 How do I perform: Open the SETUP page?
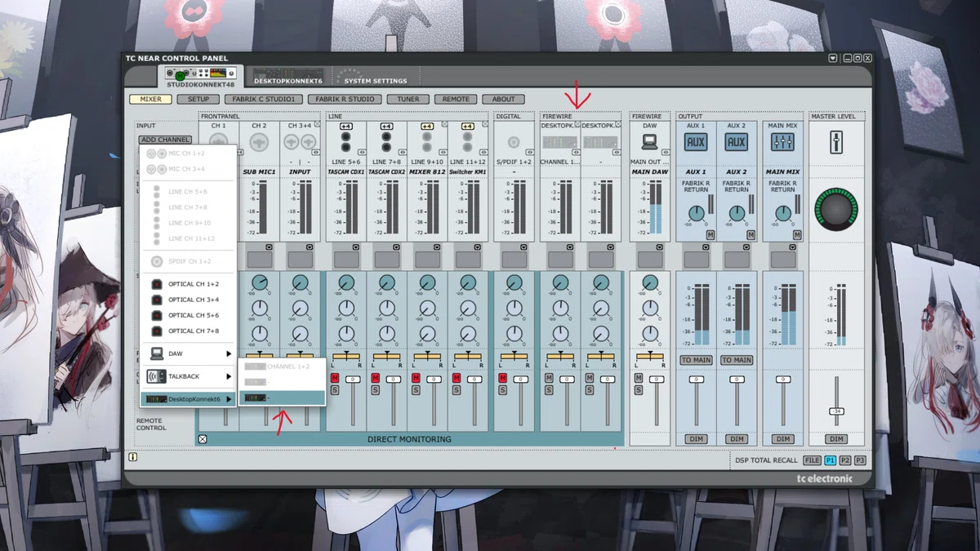[198, 99]
